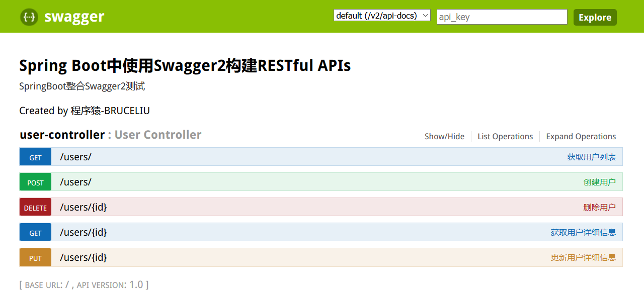Open the default (/v2/api-docs) dropdown
This screenshot has width=644, height=295.
click(382, 16)
